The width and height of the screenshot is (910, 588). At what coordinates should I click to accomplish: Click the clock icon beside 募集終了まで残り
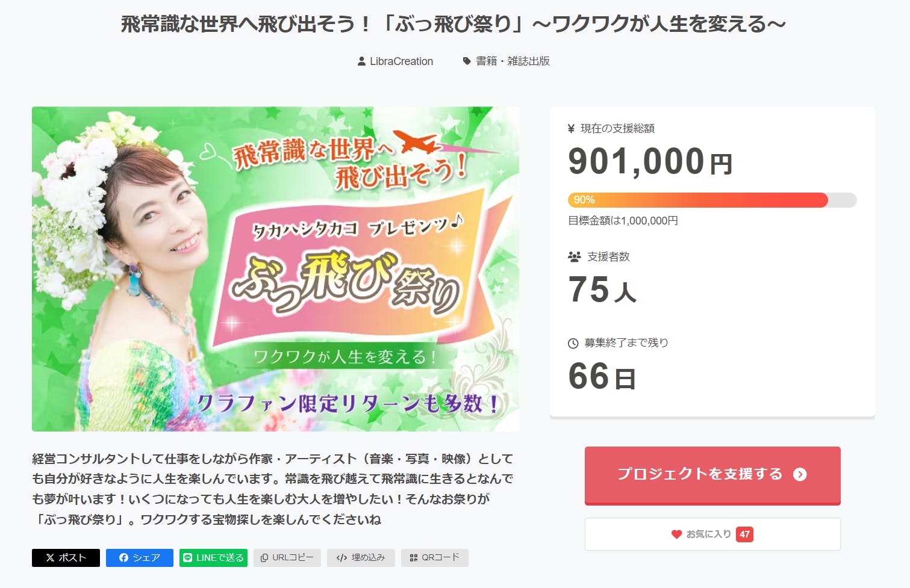(x=573, y=343)
